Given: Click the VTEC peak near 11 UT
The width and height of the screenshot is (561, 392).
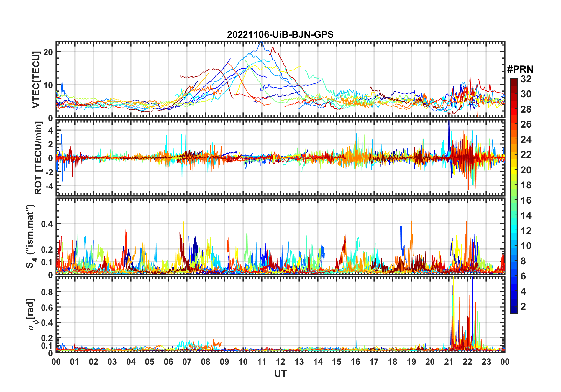Looking at the screenshot, I should coord(261,43).
